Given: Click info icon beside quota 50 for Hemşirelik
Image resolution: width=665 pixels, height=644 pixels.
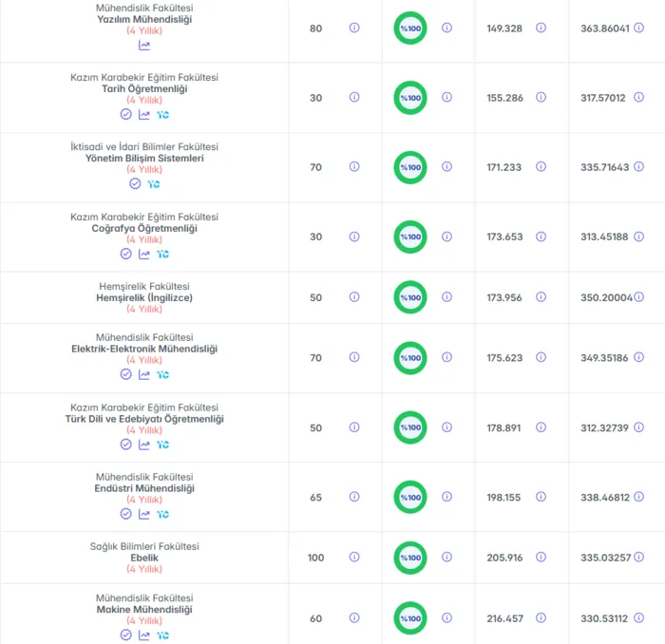Looking at the screenshot, I should (x=354, y=296).
